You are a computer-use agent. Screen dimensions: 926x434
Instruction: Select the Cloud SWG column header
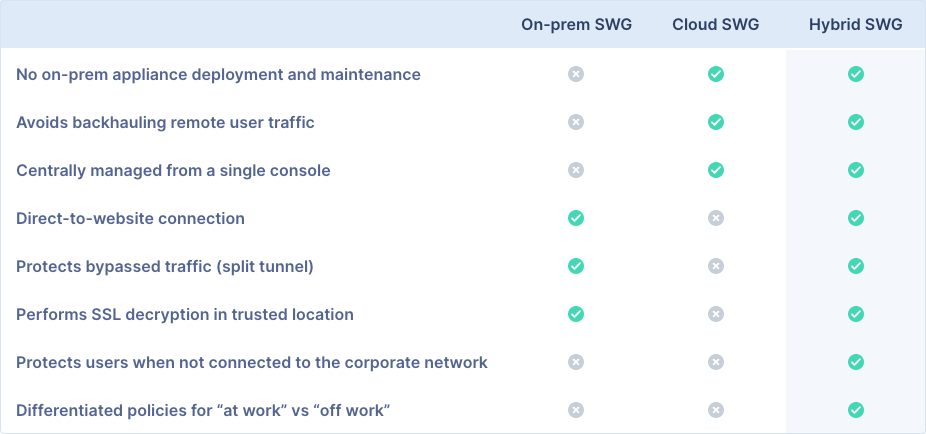pos(716,25)
